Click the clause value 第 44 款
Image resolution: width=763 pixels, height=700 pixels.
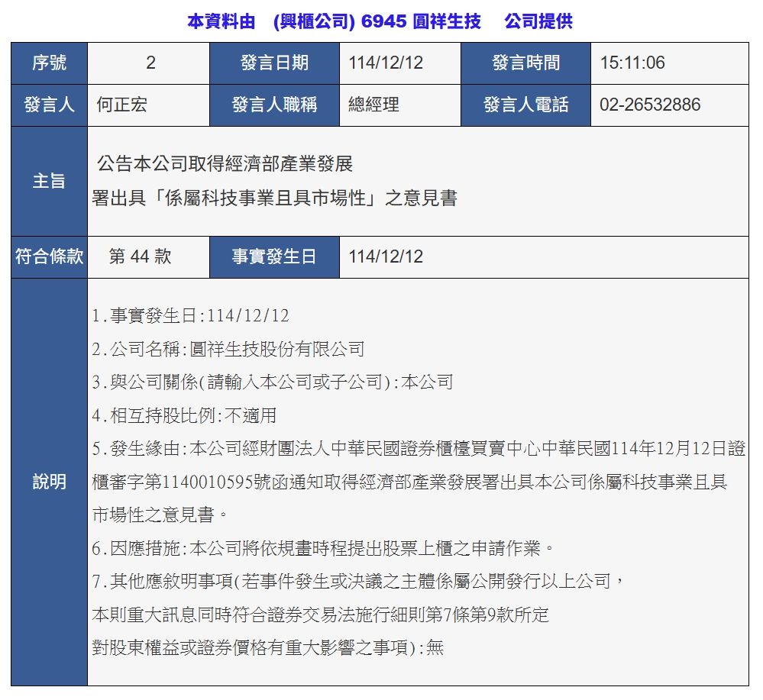140,256
